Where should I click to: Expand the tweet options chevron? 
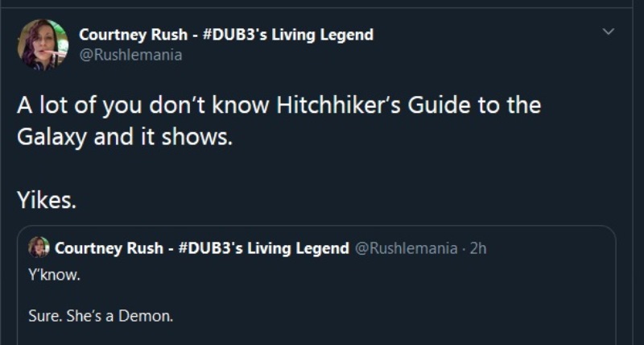click(x=608, y=31)
